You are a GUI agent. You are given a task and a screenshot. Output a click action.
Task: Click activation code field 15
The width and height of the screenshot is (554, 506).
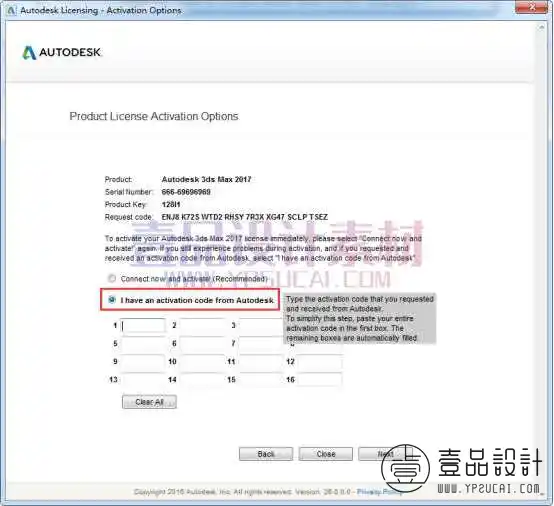[261, 380]
